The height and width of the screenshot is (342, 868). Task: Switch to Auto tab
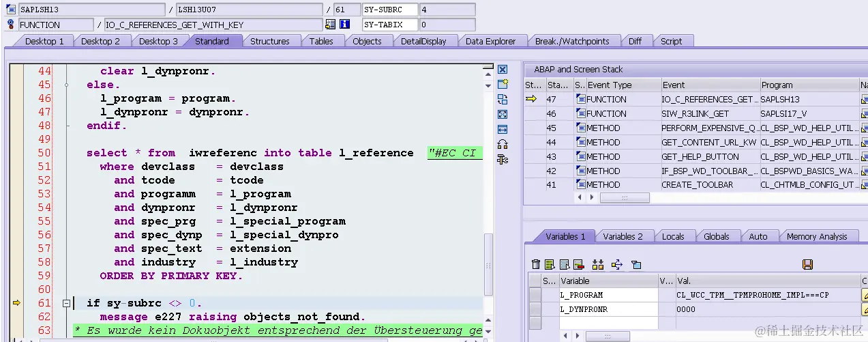pyautogui.click(x=758, y=236)
